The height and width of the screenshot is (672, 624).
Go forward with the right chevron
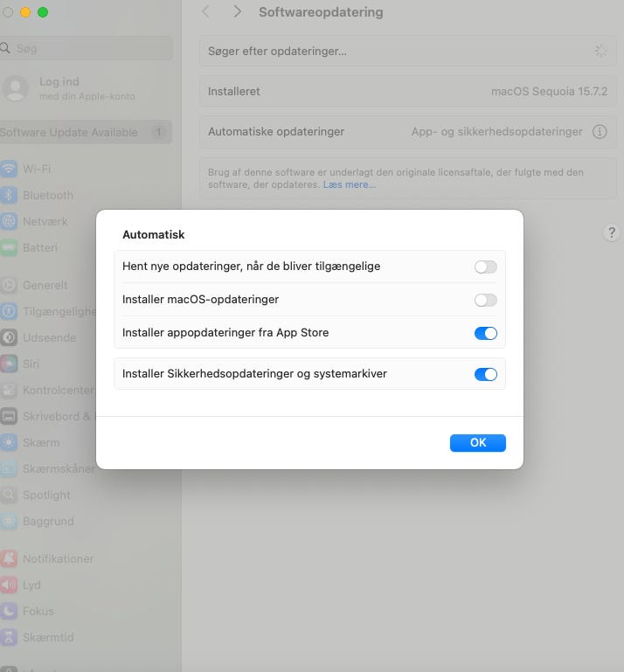pyautogui.click(x=237, y=11)
